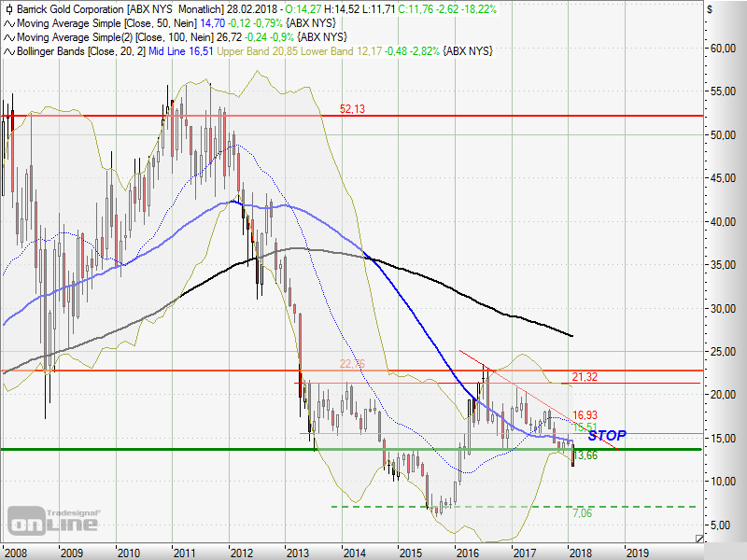
Task: Click the line icon before Moving Average Simple(2)
Action: [9, 37]
